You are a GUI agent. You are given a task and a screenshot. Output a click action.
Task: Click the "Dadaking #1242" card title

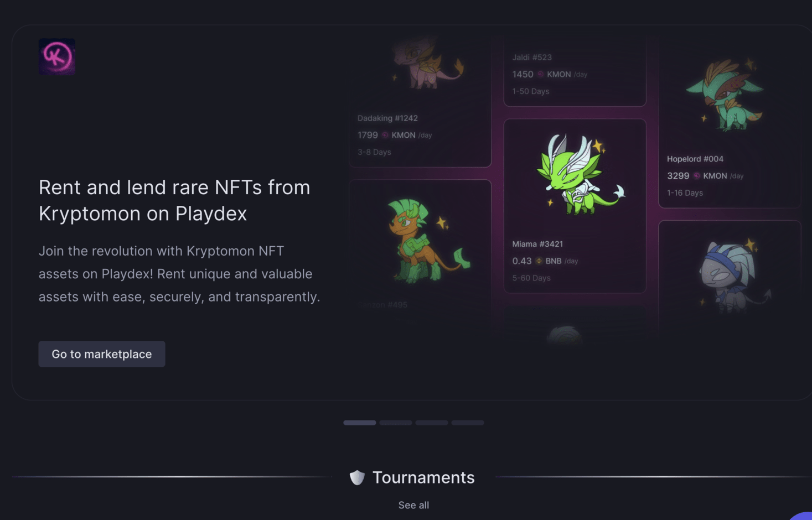point(387,118)
